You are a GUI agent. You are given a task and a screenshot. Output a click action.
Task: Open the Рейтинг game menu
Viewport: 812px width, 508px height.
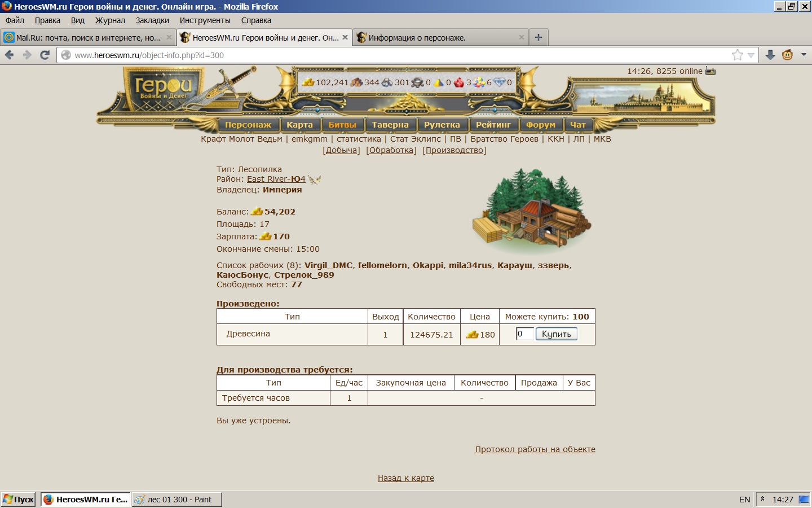(493, 125)
